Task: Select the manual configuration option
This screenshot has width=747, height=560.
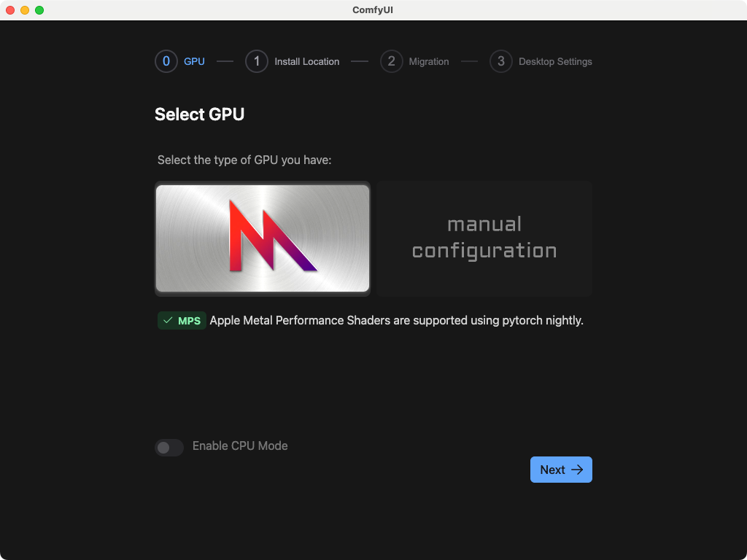Action: (x=484, y=238)
